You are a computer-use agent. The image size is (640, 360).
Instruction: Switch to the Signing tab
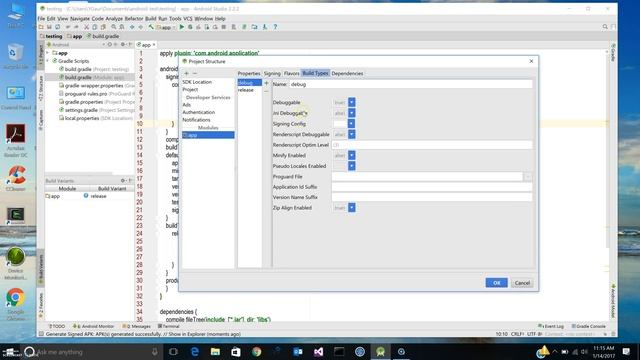coord(272,73)
